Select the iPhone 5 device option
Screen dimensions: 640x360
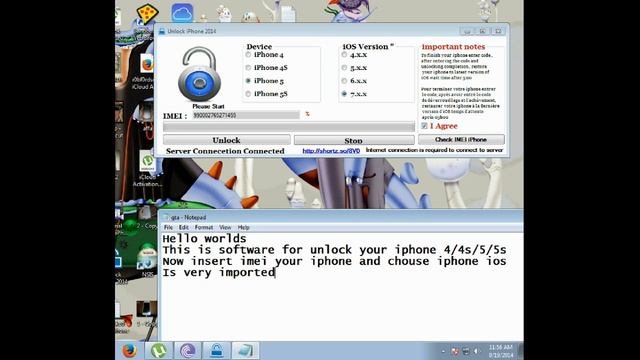[x=248, y=81]
